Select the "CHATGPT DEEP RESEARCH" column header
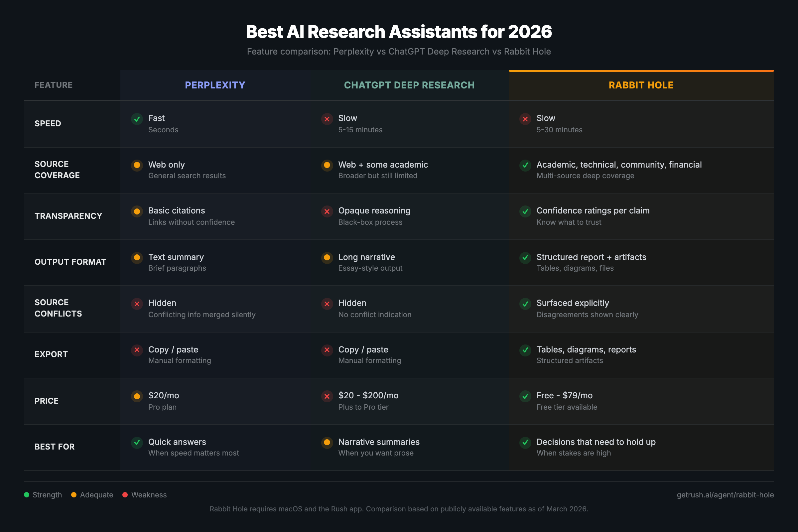This screenshot has width=798, height=532. point(409,85)
